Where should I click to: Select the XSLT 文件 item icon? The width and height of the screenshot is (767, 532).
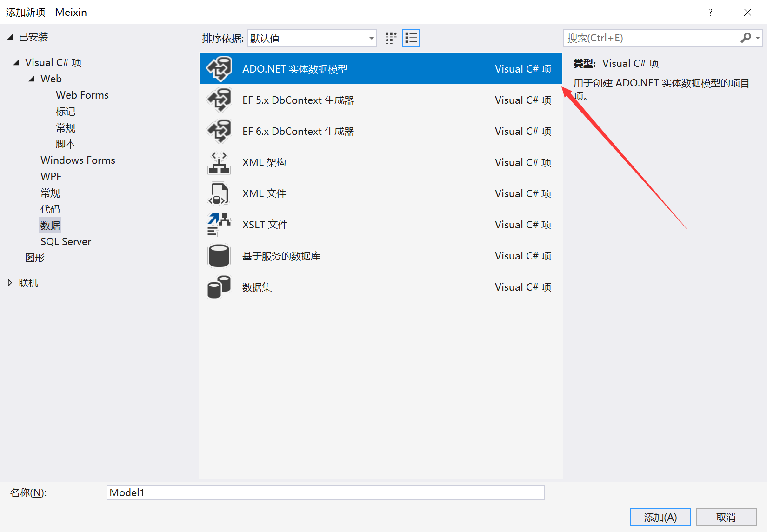click(219, 225)
